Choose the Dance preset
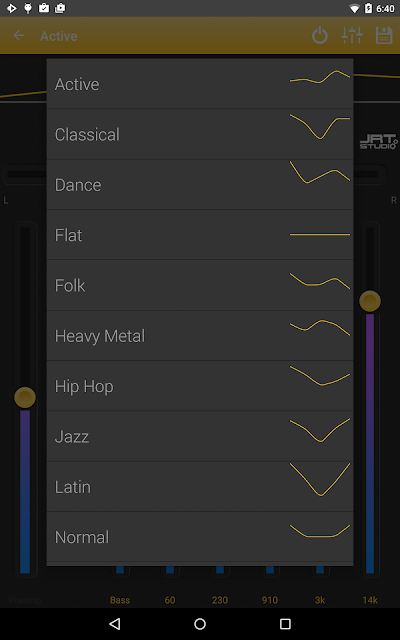The height and width of the screenshot is (640, 400). pos(200,184)
